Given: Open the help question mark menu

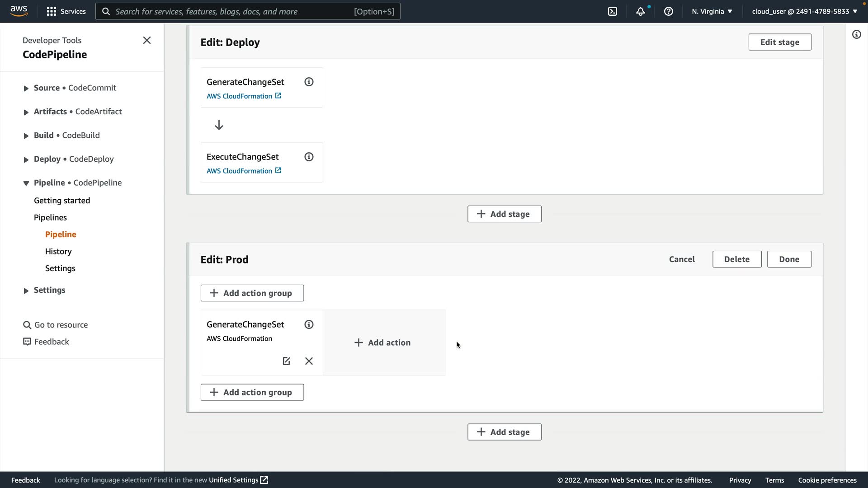Looking at the screenshot, I should coord(668,11).
